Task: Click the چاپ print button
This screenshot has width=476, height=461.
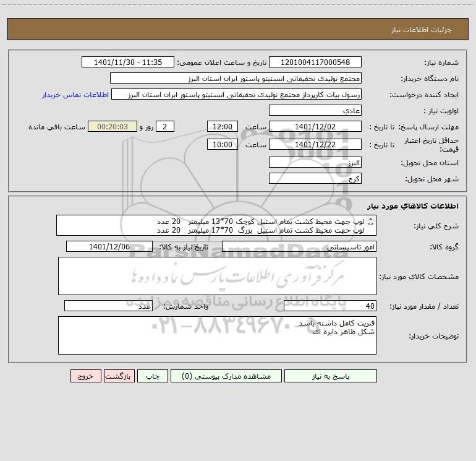Action: pos(153,376)
